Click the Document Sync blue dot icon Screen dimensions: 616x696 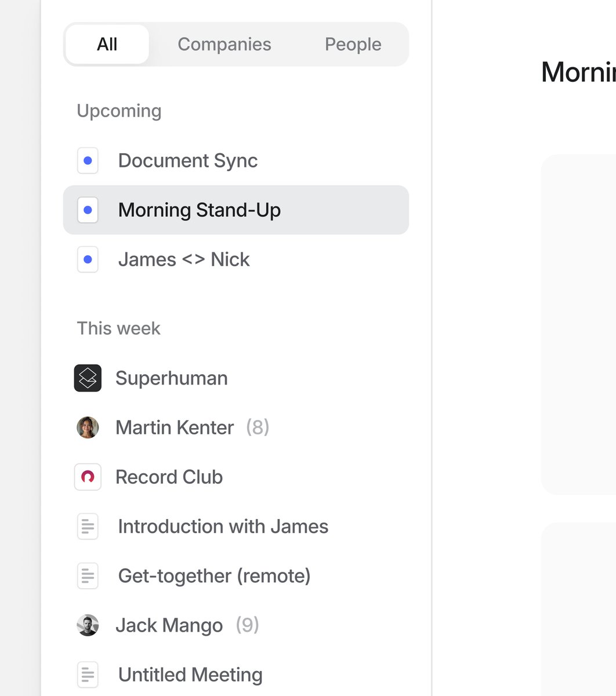coord(88,161)
